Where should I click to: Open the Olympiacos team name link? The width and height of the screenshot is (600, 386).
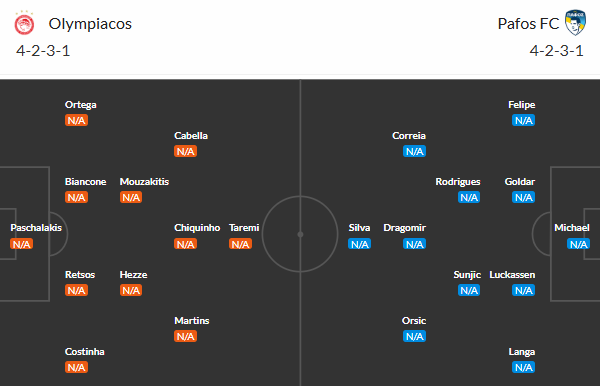[x=90, y=24]
